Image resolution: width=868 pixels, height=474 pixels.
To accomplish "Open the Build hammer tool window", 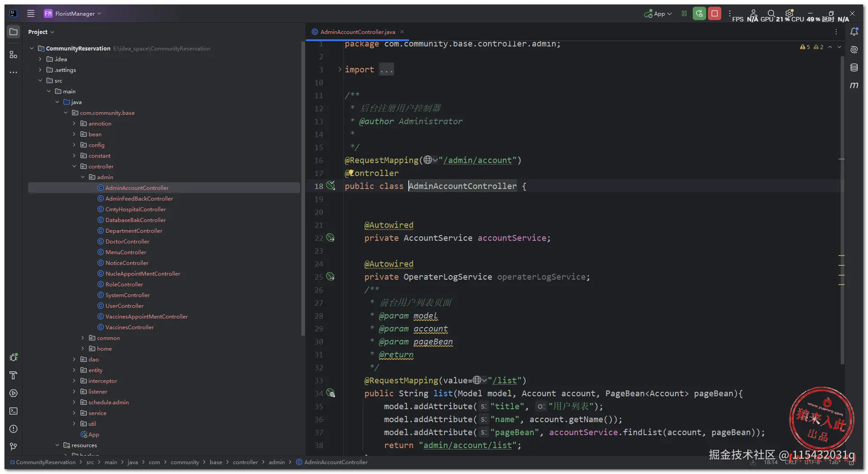I will (x=13, y=375).
